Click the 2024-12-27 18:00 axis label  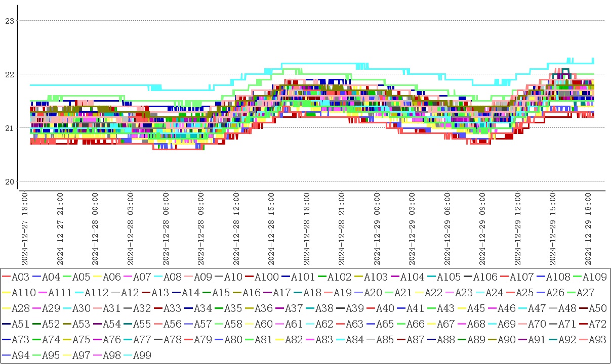click(x=24, y=228)
